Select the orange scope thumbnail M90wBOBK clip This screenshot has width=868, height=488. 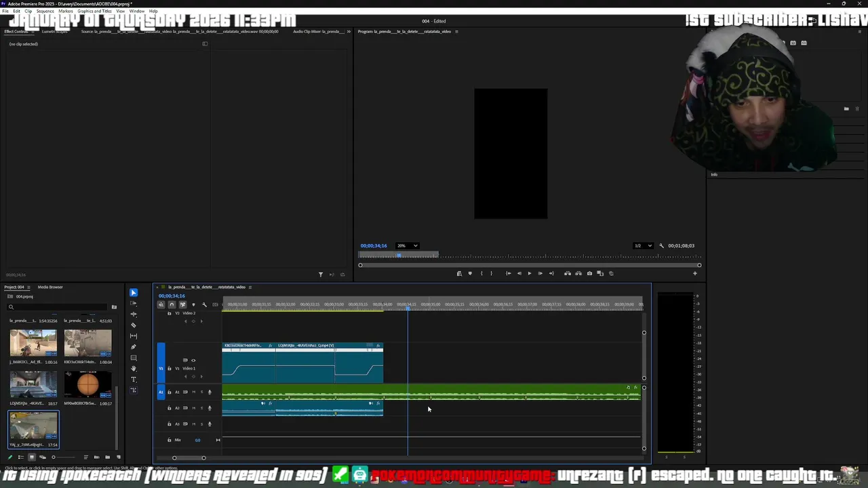pos(87,385)
